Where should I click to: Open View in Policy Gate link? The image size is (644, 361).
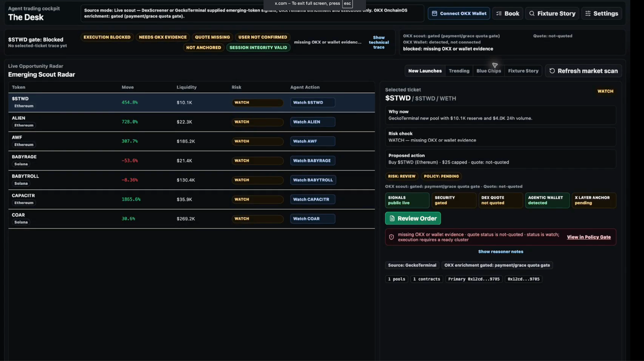point(589,237)
